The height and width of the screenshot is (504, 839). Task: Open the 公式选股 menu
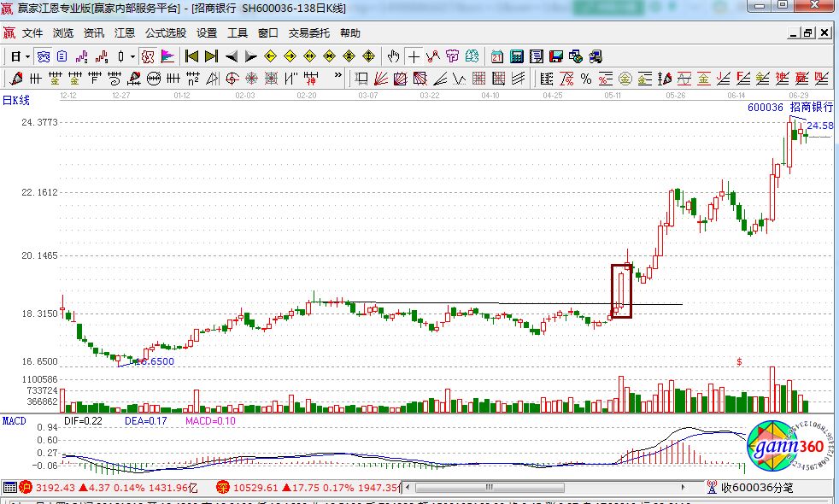tap(165, 33)
